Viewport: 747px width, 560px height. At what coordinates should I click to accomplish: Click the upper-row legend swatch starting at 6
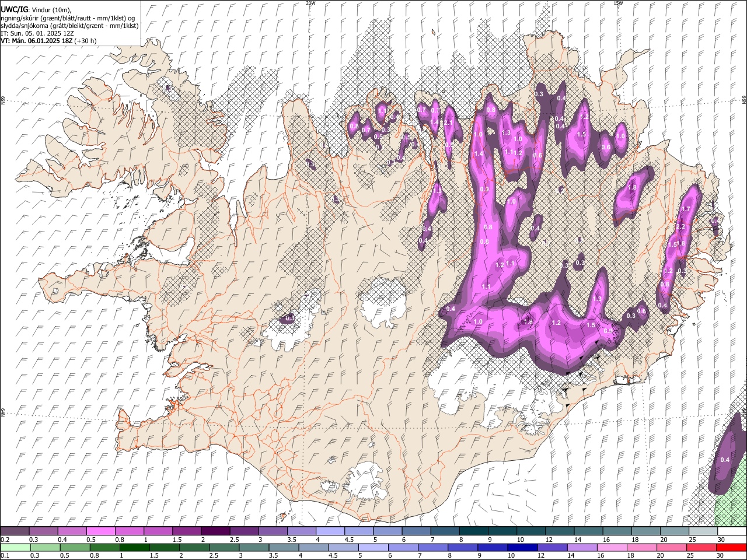(x=416, y=531)
